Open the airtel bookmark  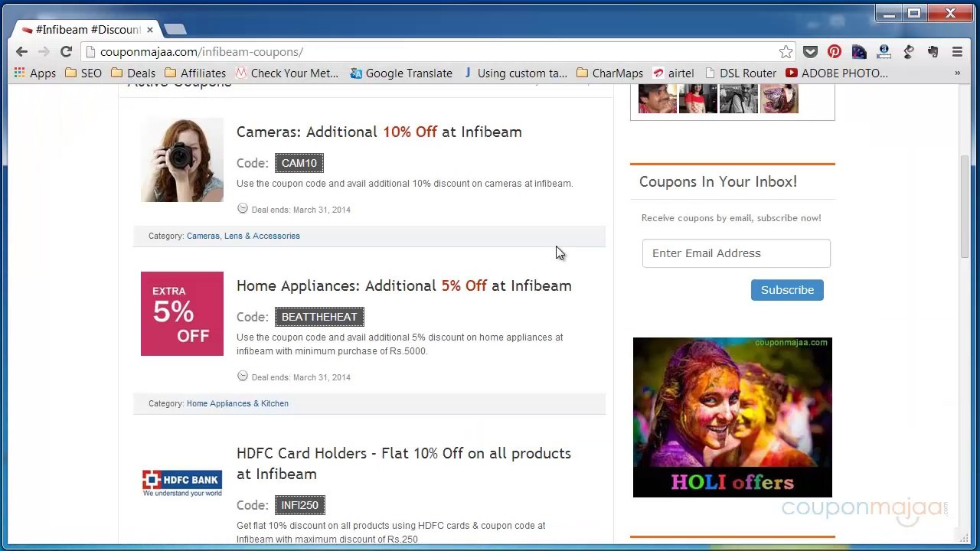[673, 73]
